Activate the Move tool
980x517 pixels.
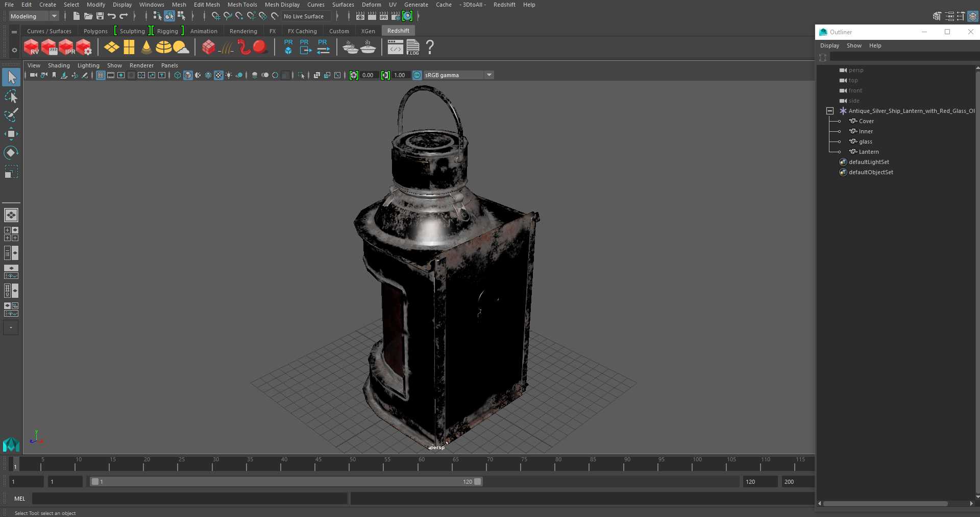click(x=11, y=134)
